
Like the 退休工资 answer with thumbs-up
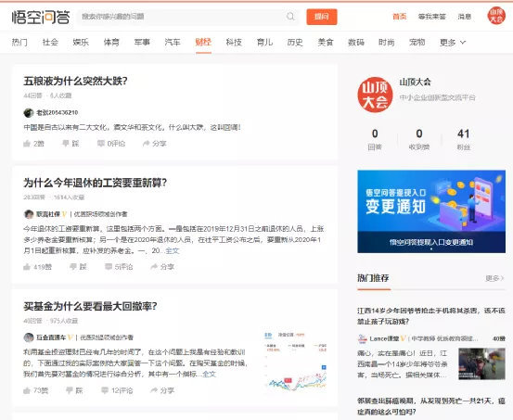(38, 267)
